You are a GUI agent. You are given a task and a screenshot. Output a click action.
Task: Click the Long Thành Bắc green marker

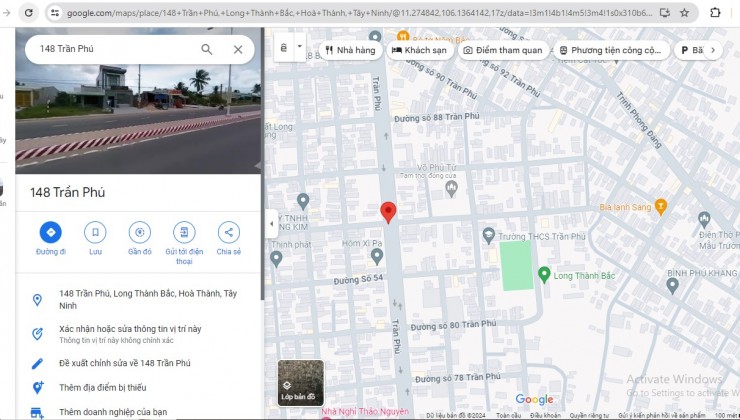tap(544, 274)
